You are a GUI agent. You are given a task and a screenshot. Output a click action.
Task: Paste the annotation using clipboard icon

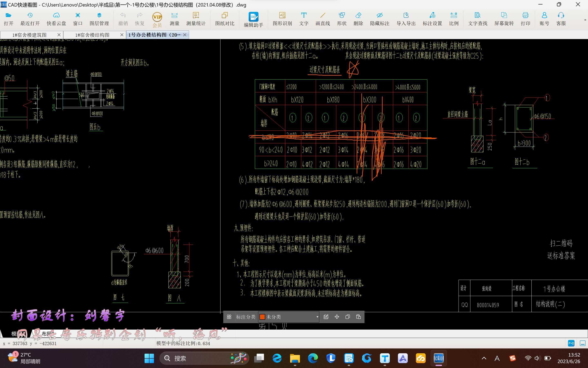point(358,317)
